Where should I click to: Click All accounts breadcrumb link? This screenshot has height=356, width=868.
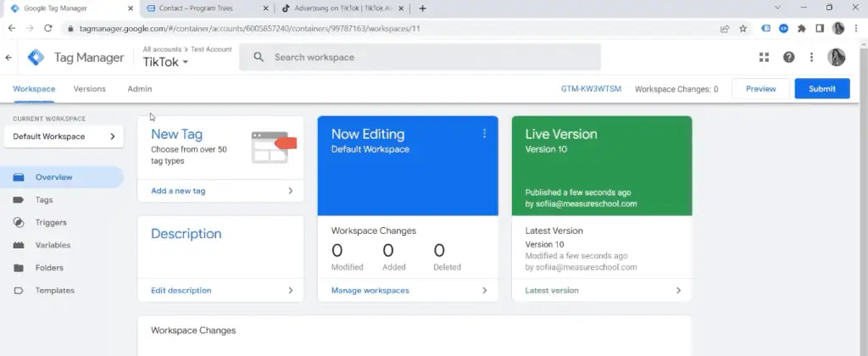tap(162, 49)
